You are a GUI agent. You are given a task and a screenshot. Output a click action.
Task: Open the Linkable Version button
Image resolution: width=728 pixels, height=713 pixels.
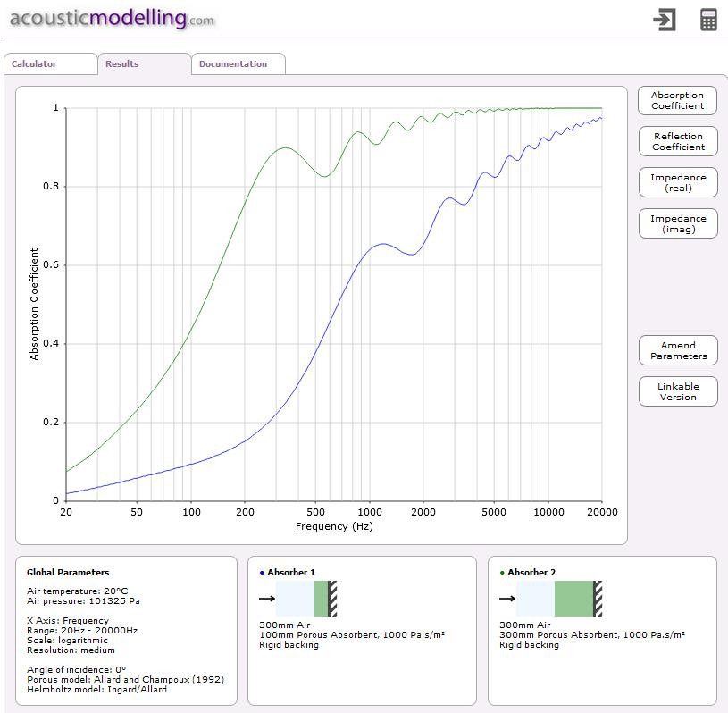(677, 392)
